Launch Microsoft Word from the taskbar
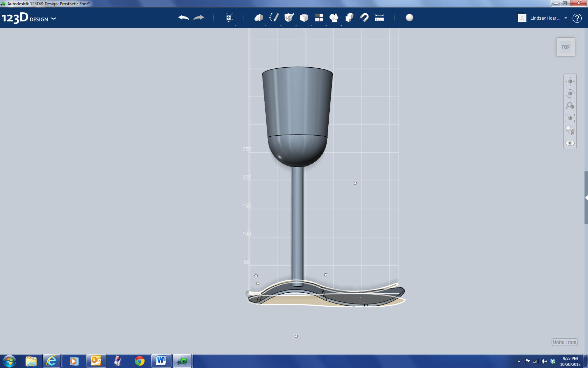The width and height of the screenshot is (588, 368). click(161, 361)
